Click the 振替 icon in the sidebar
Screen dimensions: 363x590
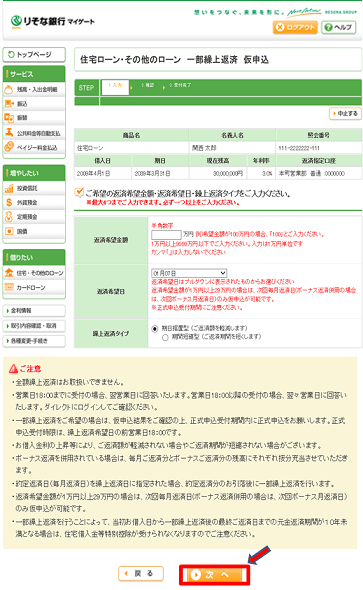tap(9, 118)
